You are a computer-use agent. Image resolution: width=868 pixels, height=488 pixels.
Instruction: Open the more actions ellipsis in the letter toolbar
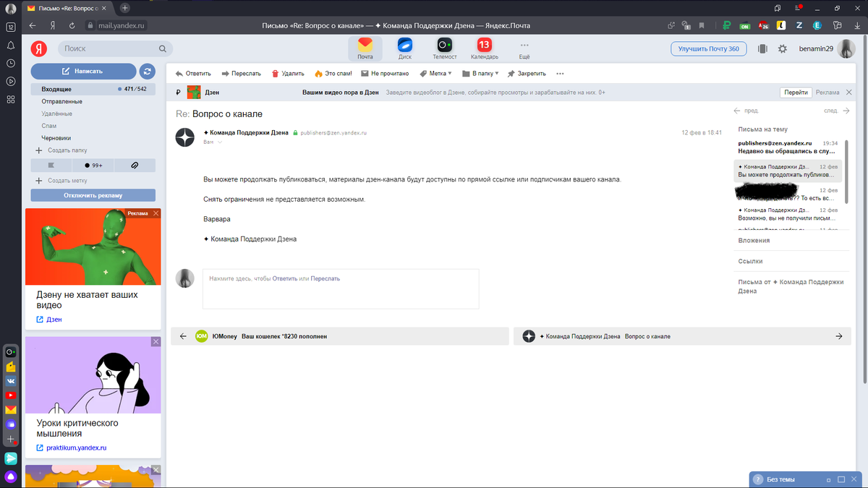(x=560, y=73)
